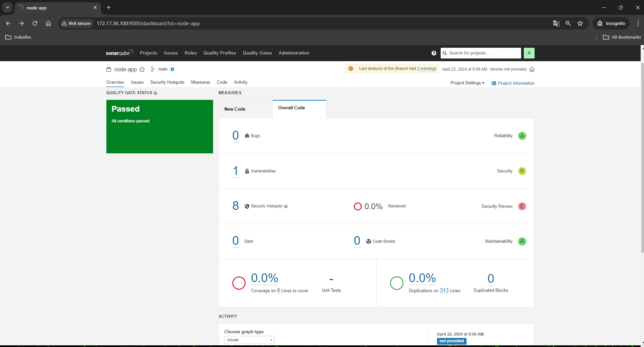
Task: Open Quality Profiles
Action: click(220, 53)
